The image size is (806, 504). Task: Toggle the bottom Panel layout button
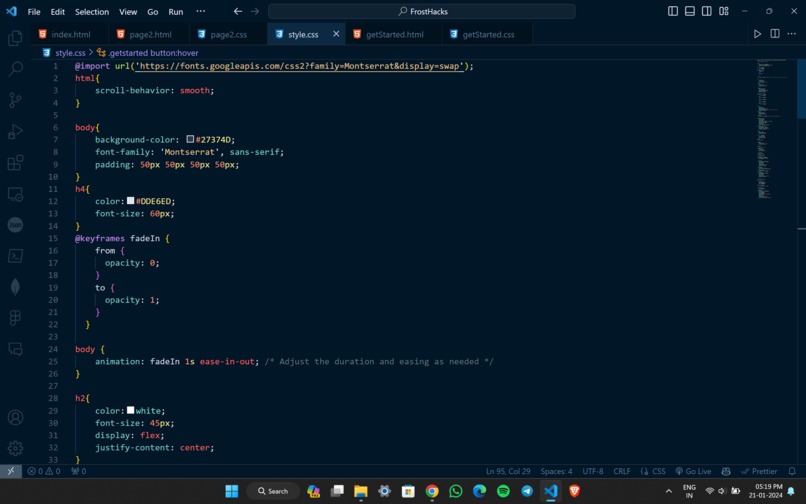point(690,11)
